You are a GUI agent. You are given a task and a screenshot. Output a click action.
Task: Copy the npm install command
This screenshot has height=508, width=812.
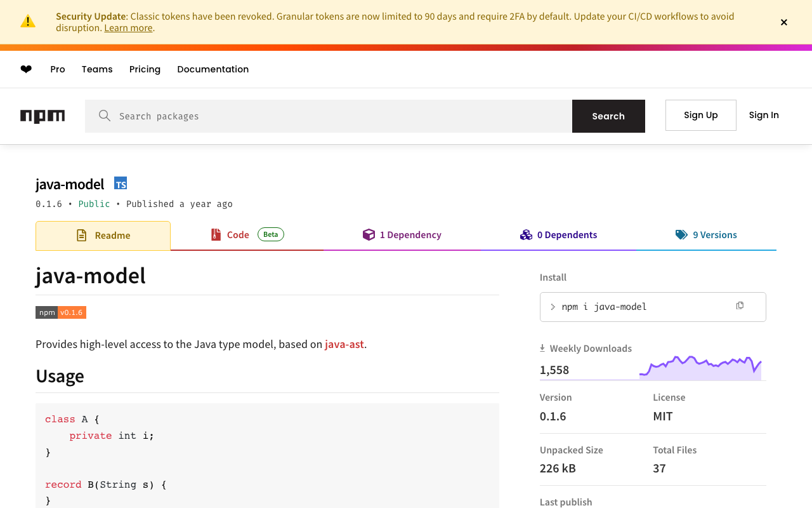pyautogui.click(x=740, y=306)
